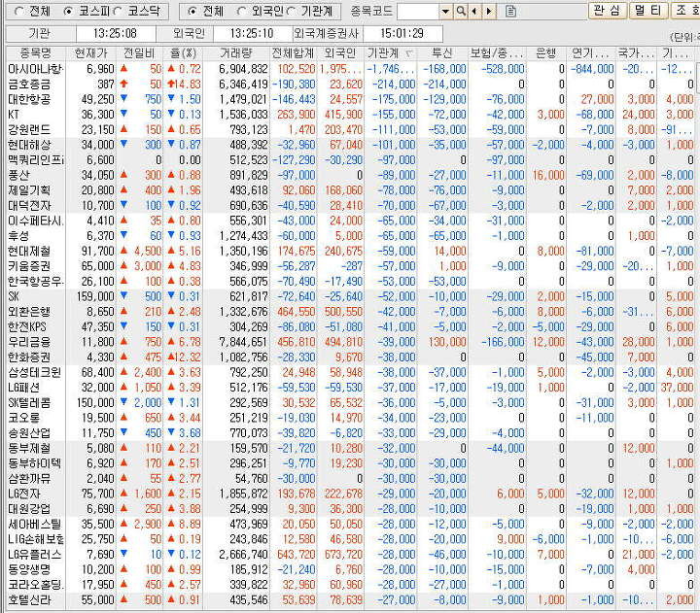Select the 현대제철 stock row name
The image size is (700, 613).
tap(29, 252)
